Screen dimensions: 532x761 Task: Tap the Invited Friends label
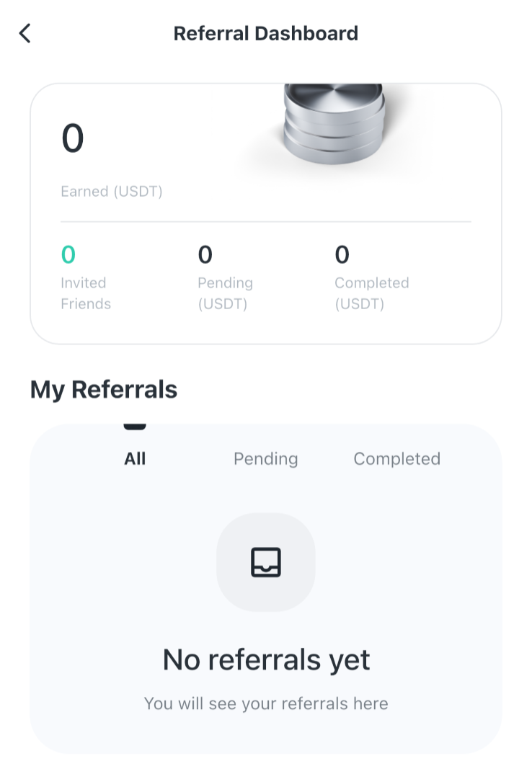86,293
